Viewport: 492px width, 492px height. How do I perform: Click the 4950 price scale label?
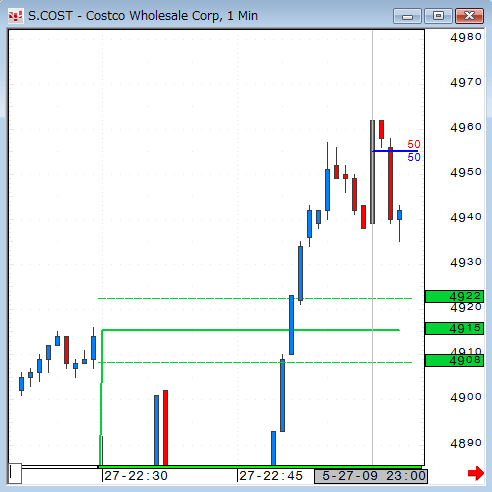[x=466, y=172]
